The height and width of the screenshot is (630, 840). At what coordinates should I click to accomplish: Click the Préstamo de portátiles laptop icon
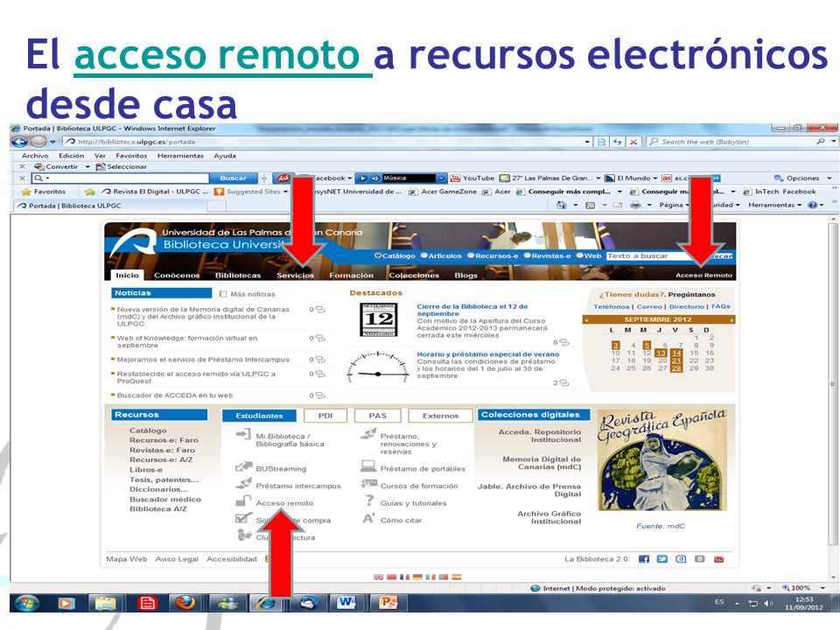pos(368,466)
